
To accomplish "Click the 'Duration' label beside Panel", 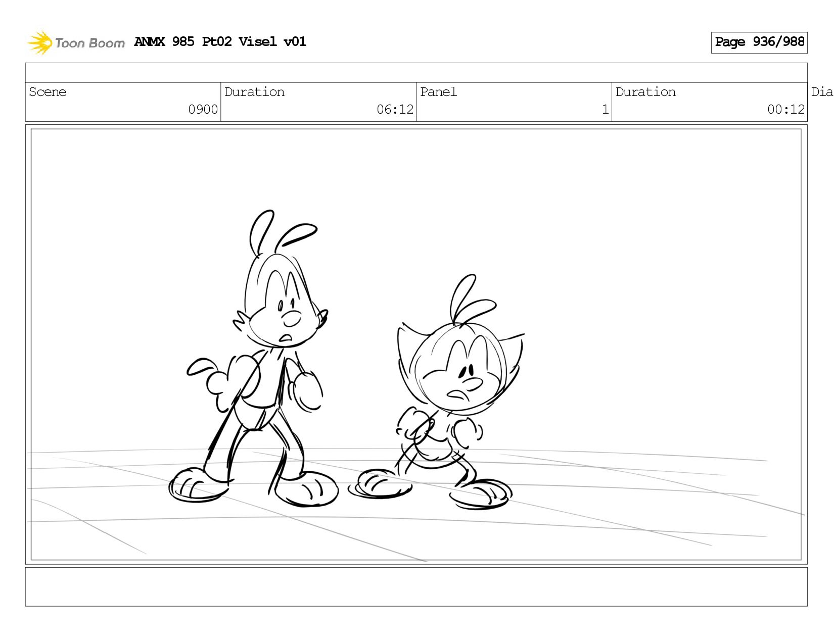I will (645, 92).
